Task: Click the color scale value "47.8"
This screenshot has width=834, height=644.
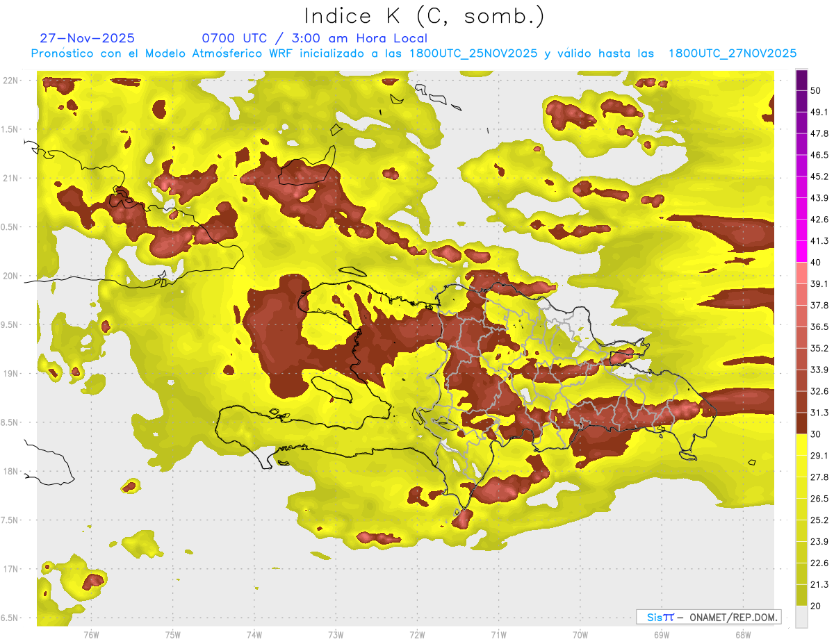Action: pyautogui.click(x=819, y=133)
